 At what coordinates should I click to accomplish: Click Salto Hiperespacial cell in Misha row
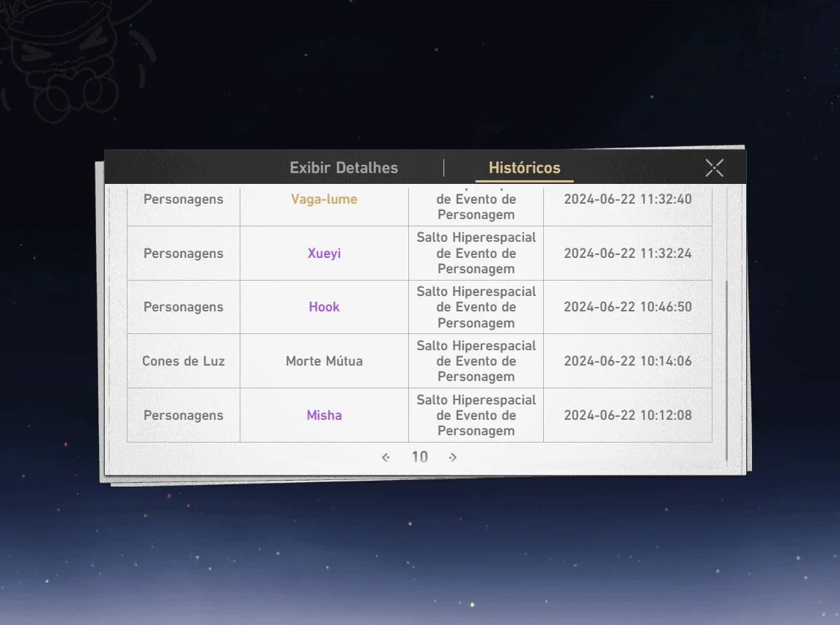[x=476, y=415]
